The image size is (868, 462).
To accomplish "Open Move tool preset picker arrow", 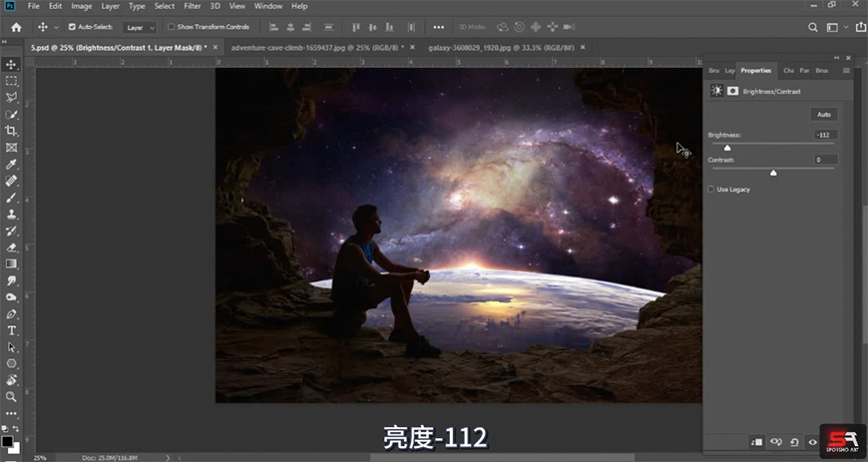I will pyautogui.click(x=56, y=27).
